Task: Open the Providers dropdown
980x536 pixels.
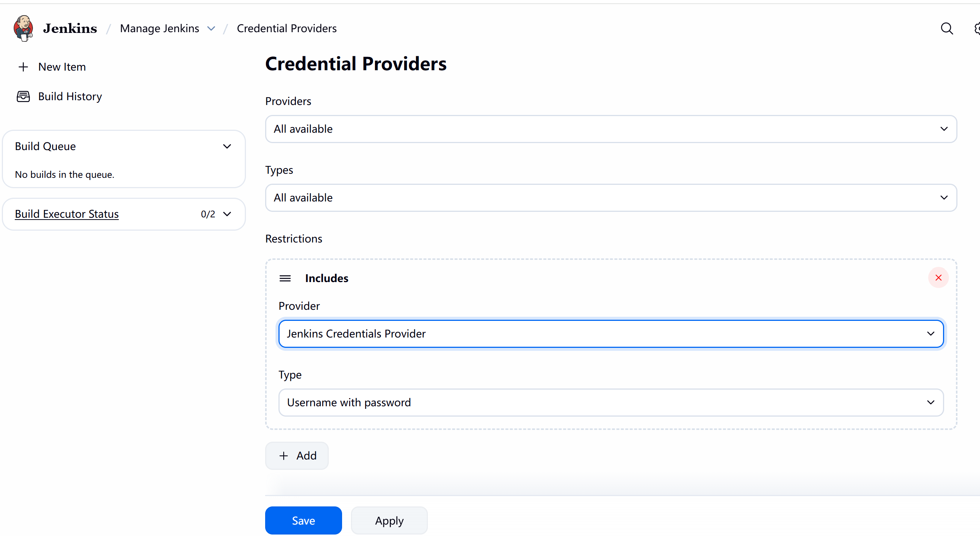Action: (611, 129)
